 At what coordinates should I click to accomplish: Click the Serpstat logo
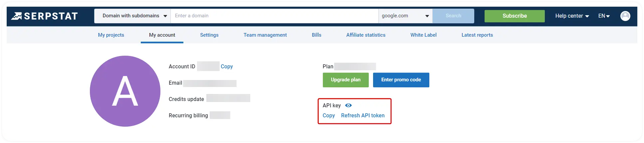44,16
